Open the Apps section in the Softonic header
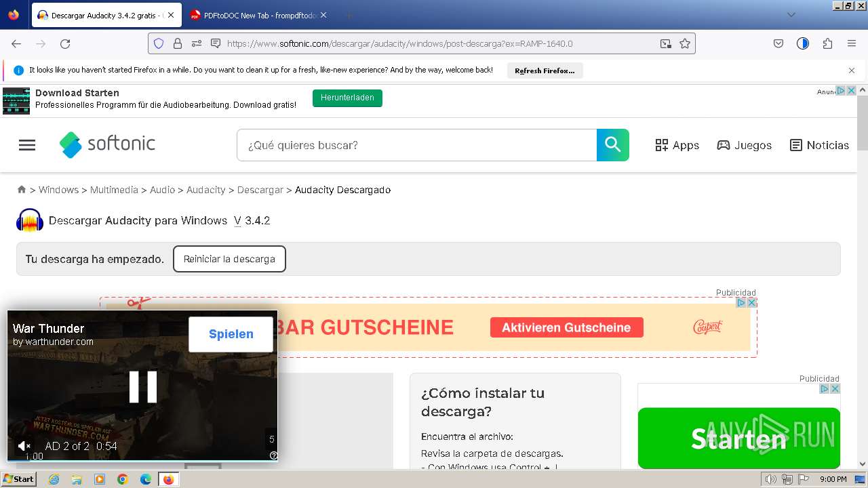Viewport: 868px width, 488px height. click(x=677, y=145)
